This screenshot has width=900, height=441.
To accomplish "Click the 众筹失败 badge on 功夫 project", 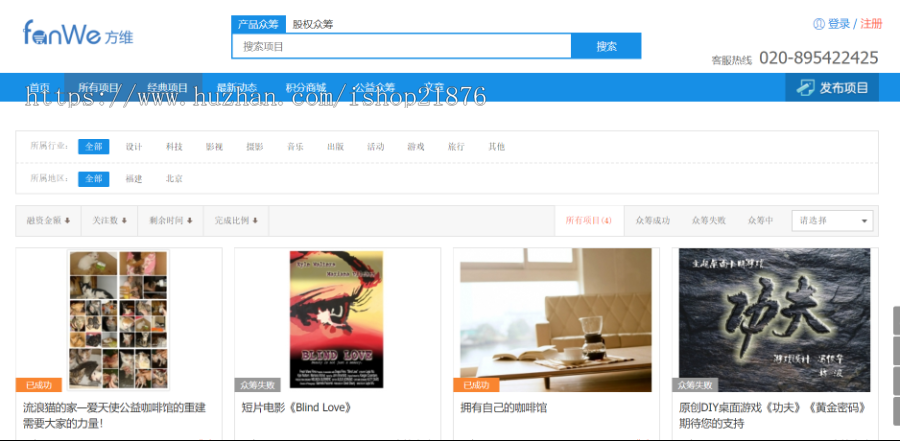I will [x=695, y=385].
